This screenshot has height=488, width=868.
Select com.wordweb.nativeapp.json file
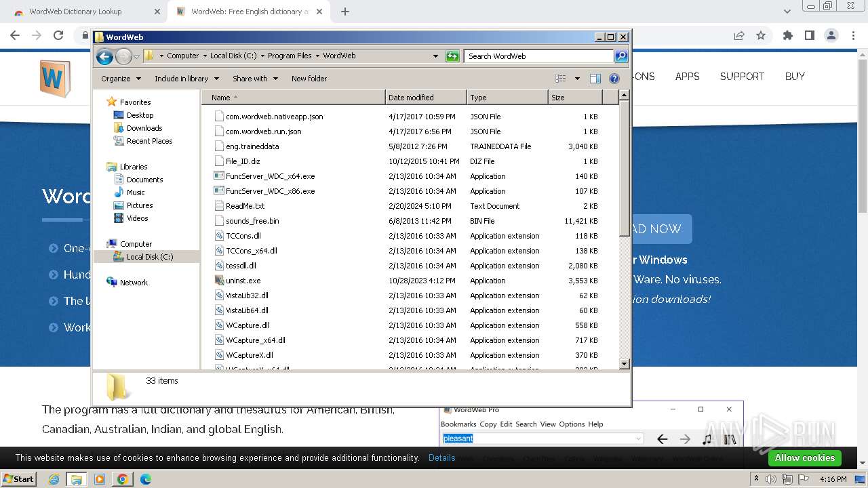click(274, 117)
